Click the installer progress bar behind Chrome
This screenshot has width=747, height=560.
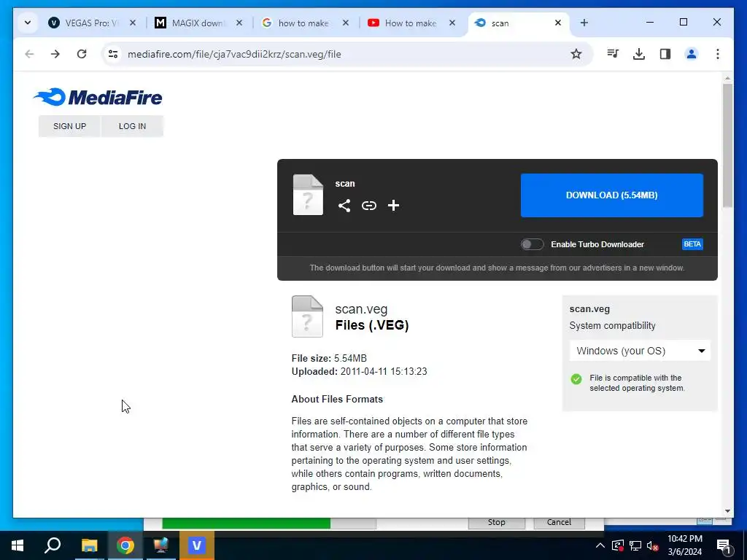coord(269,524)
